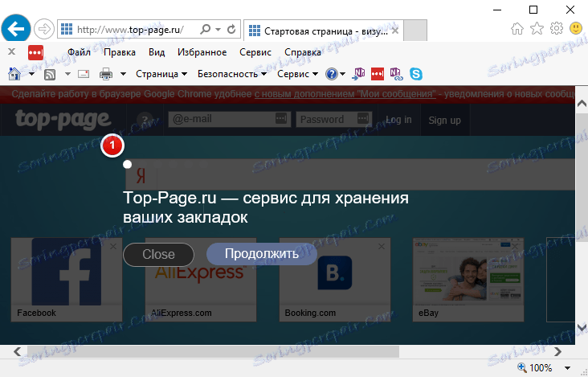The image size is (588, 377).
Task: Open the Безопасность dropdown menu
Action: point(232,74)
